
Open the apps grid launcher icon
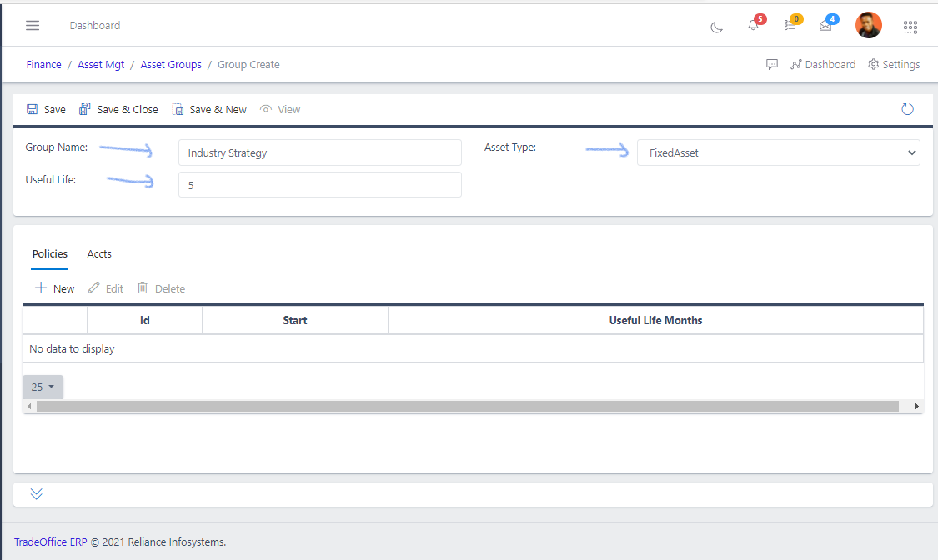pyautogui.click(x=910, y=27)
